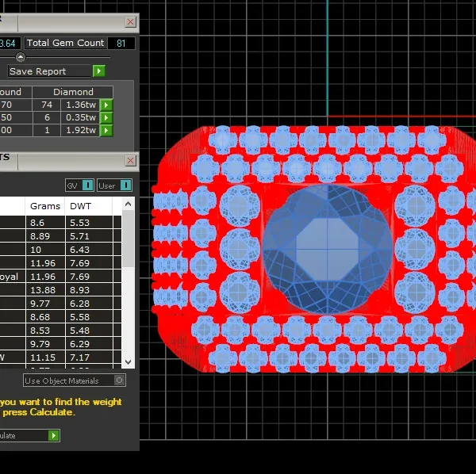Toggle the User switch
Image resolution: width=476 pixels, height=474 pixels.
pos(114,185)
